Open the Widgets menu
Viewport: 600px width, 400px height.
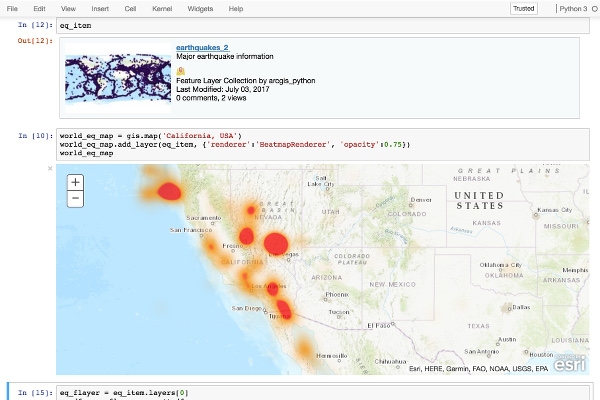pyautogui.click(x=199, y=9)
